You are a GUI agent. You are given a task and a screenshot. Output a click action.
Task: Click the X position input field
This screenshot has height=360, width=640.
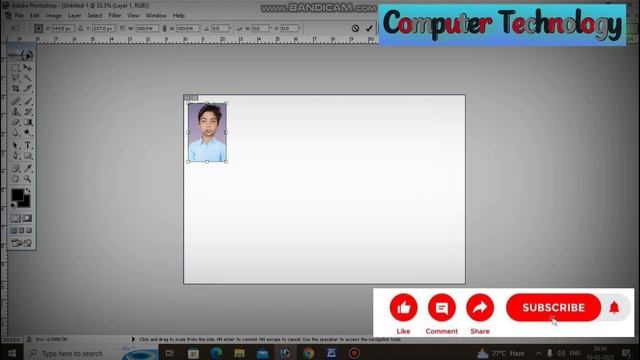pos(63,28)
